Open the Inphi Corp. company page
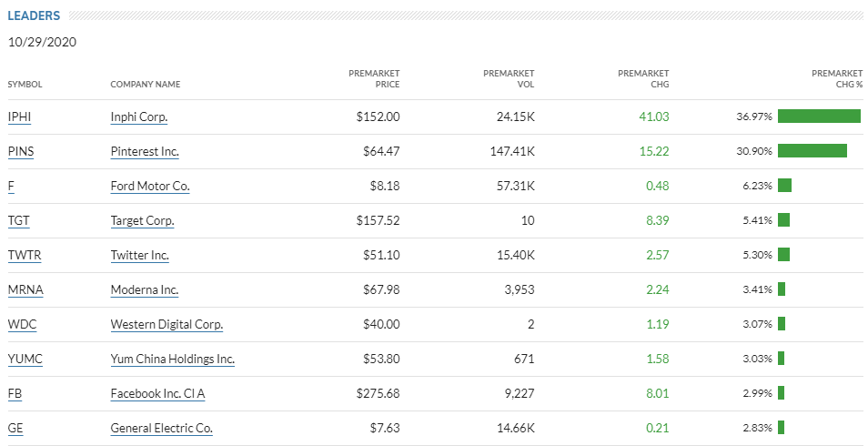Viewport: 868px width, 446px height. 139,117
